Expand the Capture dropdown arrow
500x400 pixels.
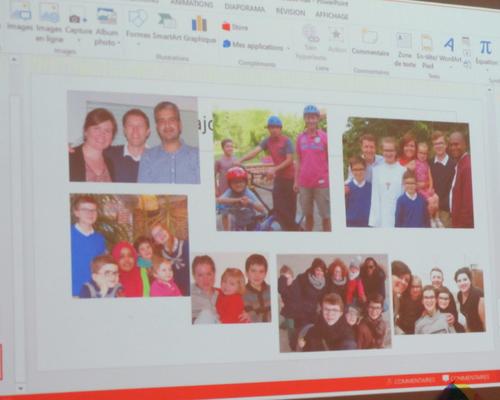pyautogui.click(x=79, y=40)
